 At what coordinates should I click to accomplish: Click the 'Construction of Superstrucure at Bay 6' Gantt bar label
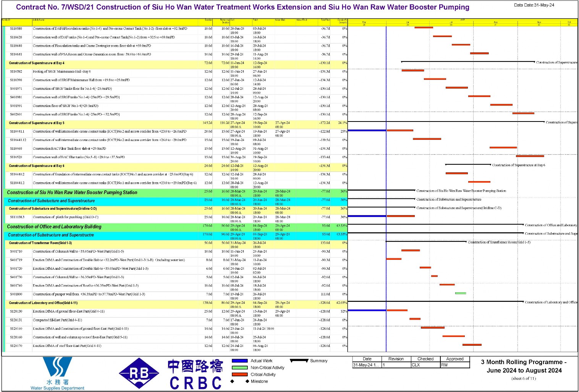pos(519,165)
